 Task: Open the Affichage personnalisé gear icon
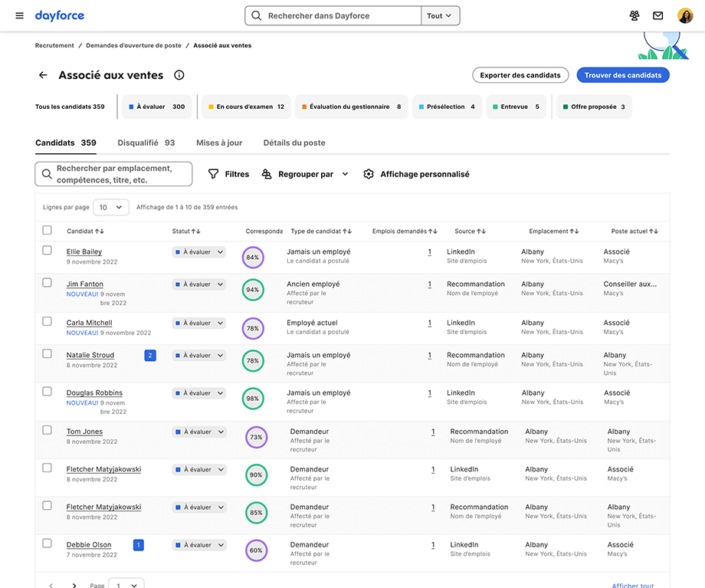(x=369, y=174)
